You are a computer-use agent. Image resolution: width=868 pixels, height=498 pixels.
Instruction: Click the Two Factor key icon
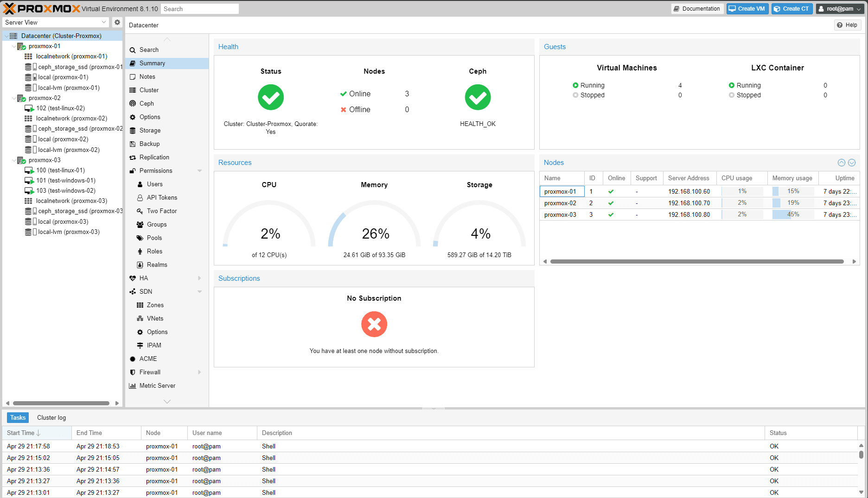click(140, 211)
